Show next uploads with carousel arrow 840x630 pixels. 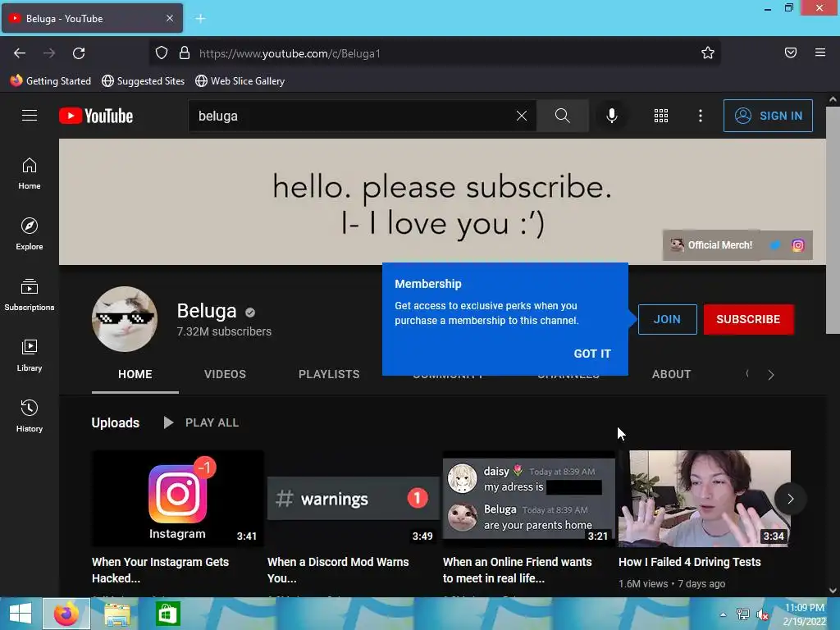790,499
